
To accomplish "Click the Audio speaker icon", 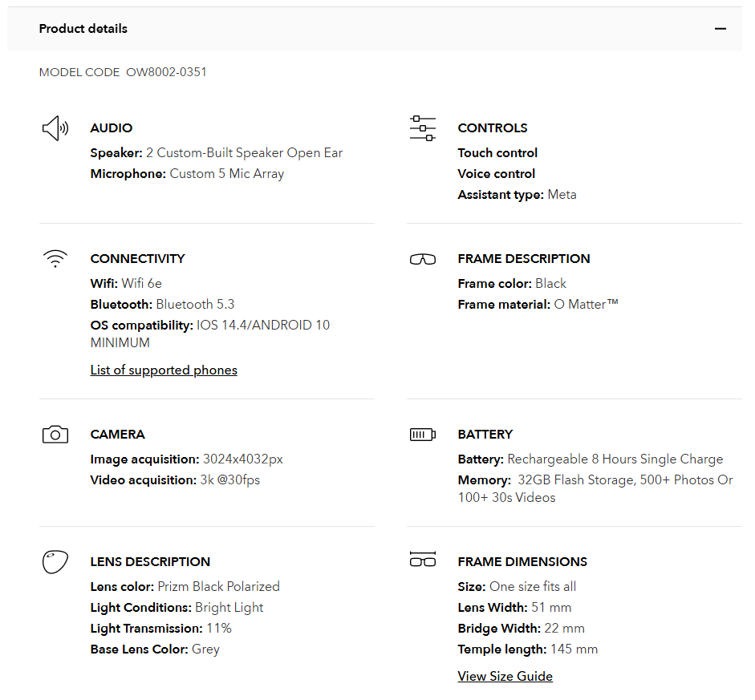I will (x=55, y=128).
